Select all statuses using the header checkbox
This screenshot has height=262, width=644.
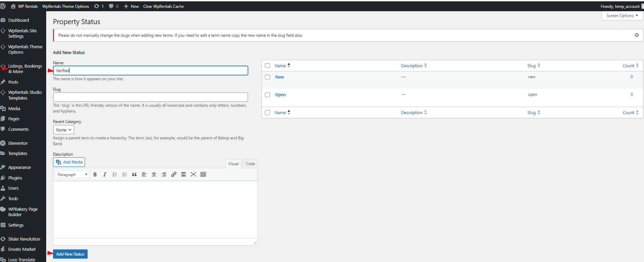[x=268, y=66]
